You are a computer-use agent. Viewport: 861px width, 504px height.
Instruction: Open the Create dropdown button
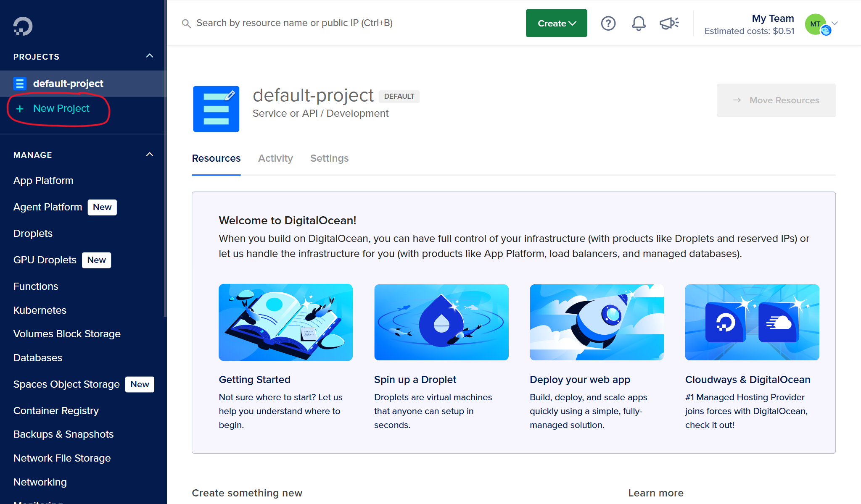(x=556, y=23)
